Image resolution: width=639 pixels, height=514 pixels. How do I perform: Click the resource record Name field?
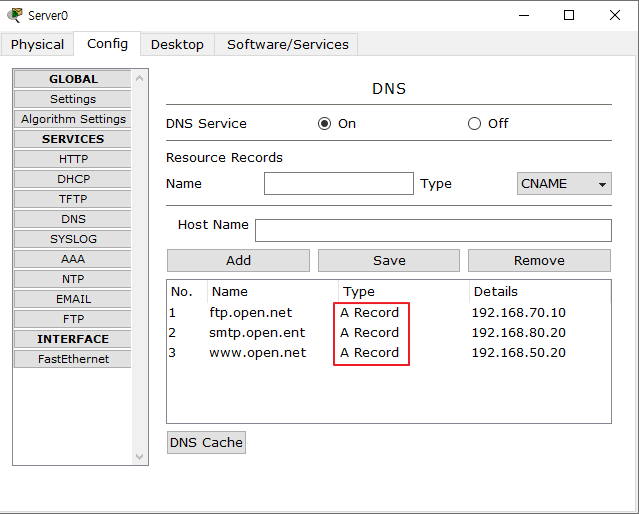339,183
